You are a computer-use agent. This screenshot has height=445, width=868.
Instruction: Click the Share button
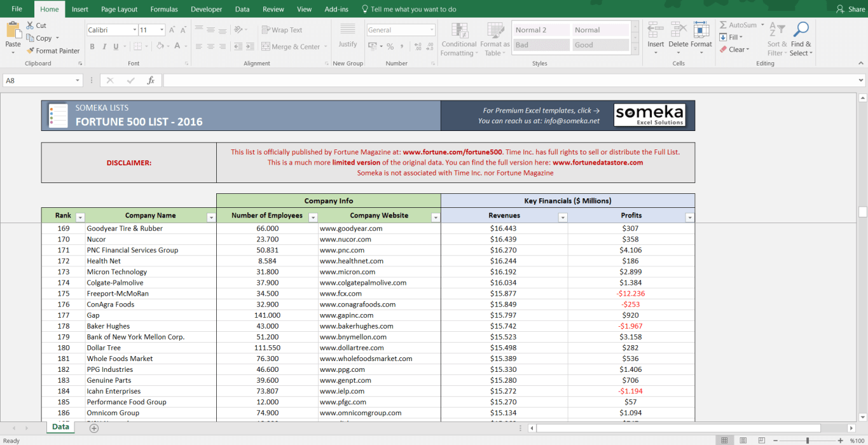pos(851,10)
